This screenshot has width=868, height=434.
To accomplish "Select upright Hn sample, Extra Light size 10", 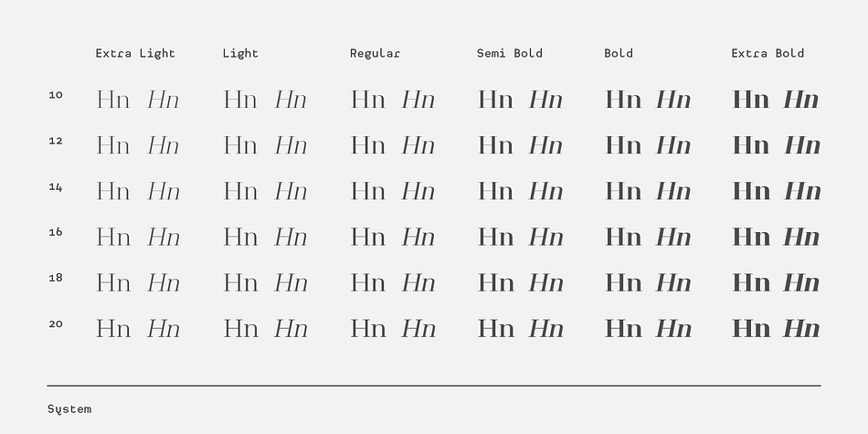I will (x=113, y=100).
